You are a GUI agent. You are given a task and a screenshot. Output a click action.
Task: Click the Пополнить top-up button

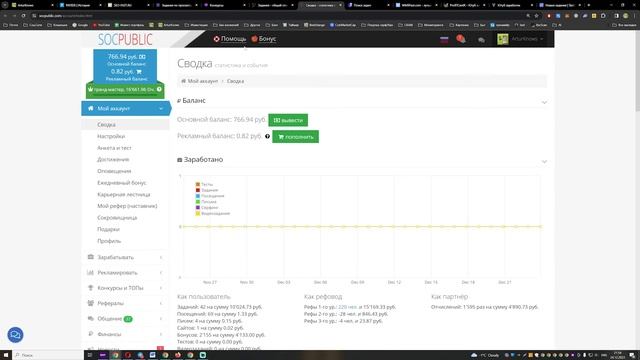tap(296, 137)
